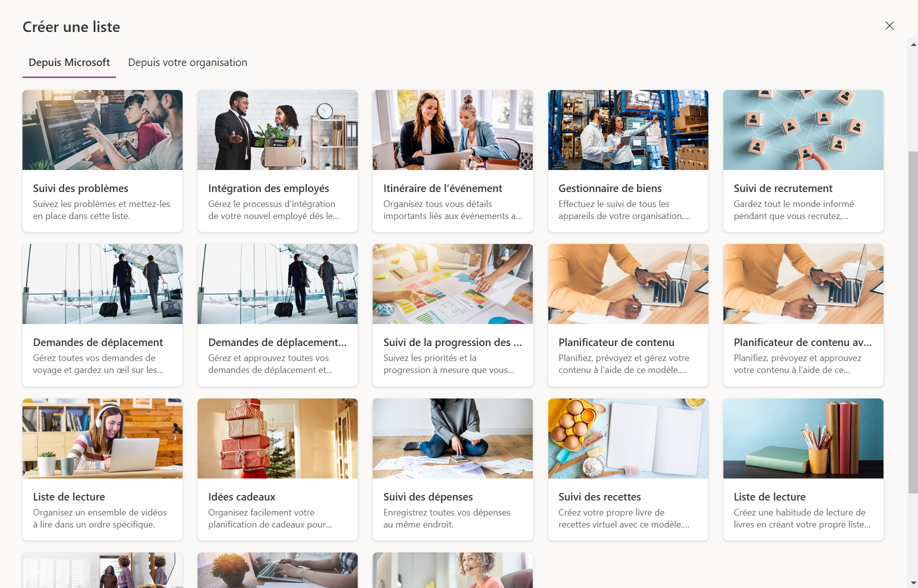Click the Planificateur de contenu av... title
The height and width of the screenshot is (588, 918).
802,342
